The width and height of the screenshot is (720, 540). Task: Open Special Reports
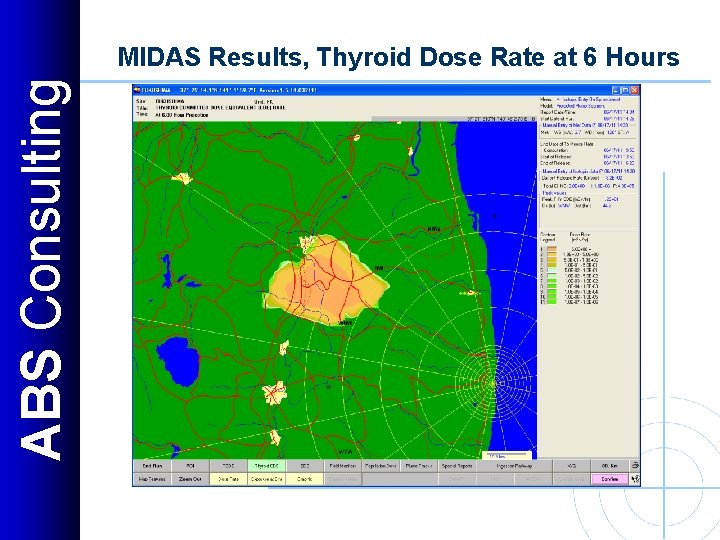click(457, 466)
